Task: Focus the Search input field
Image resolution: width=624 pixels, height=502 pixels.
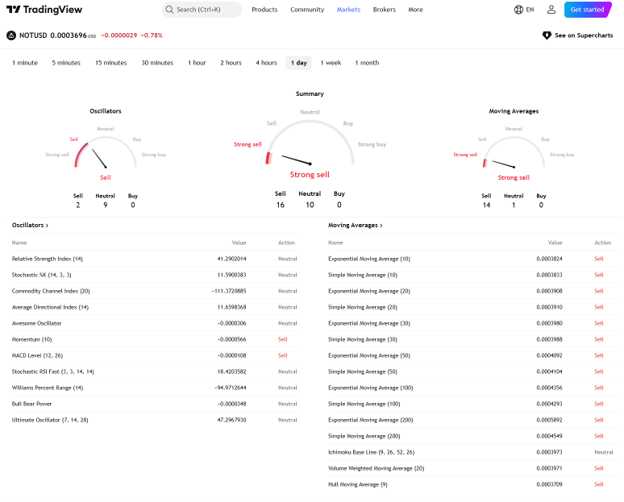Action: 202,10
